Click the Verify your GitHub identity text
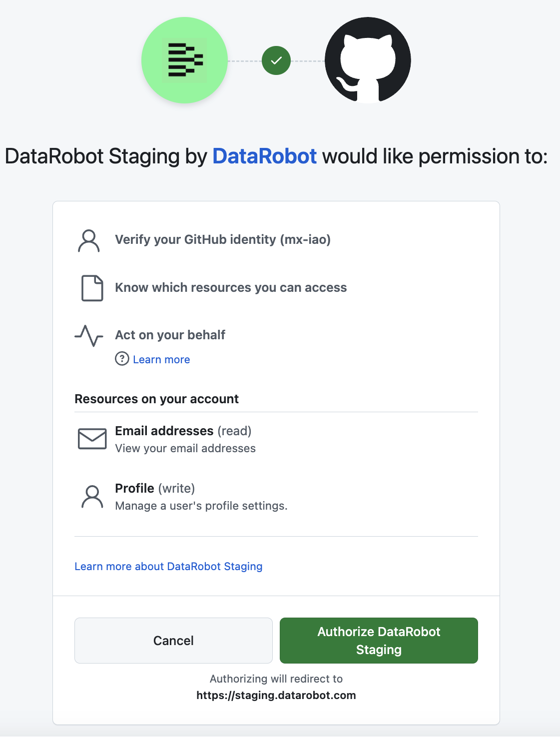 (223, 239)
